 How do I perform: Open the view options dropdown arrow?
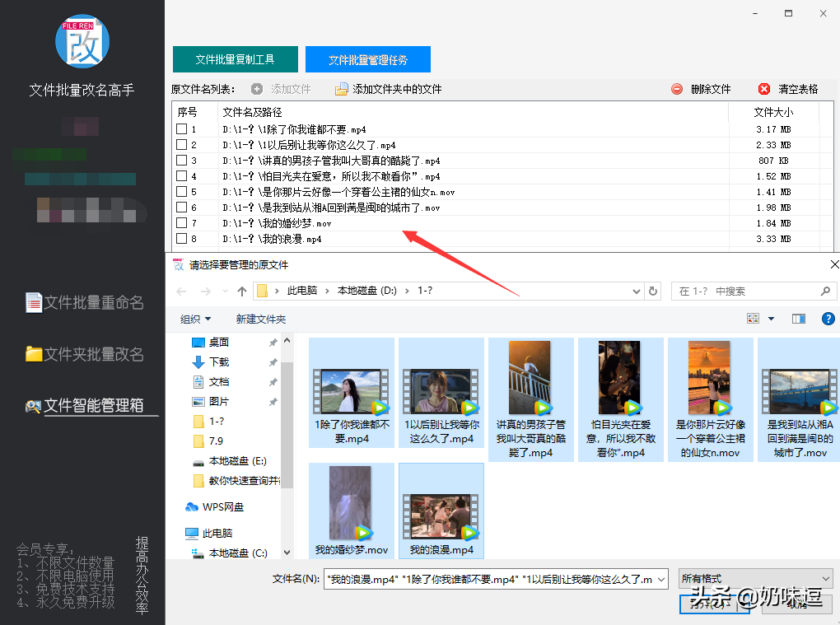(x=772, y=319)
